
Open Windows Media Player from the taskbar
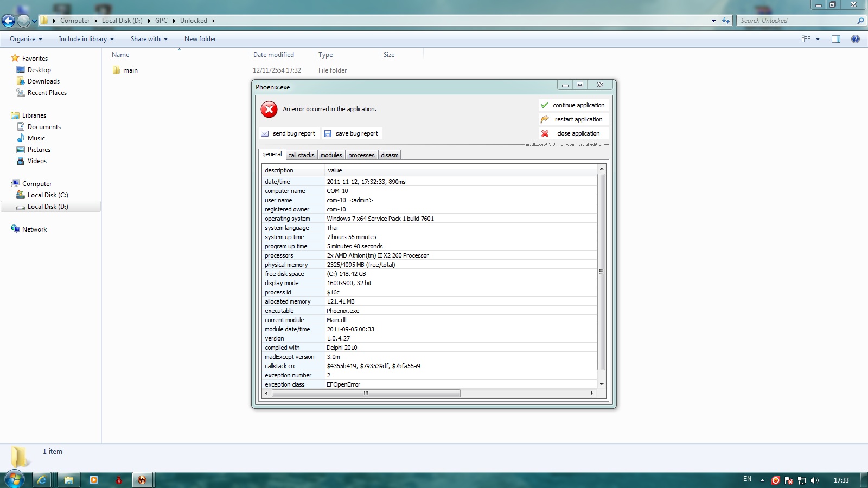coord(94,480)
